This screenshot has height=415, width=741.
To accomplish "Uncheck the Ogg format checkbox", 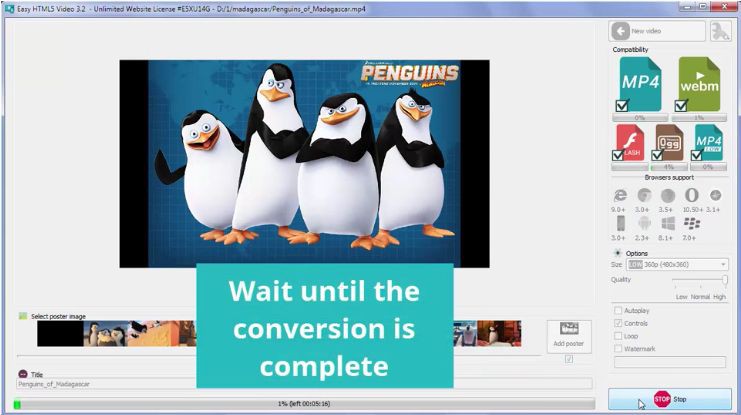I will tap(657, 155).
